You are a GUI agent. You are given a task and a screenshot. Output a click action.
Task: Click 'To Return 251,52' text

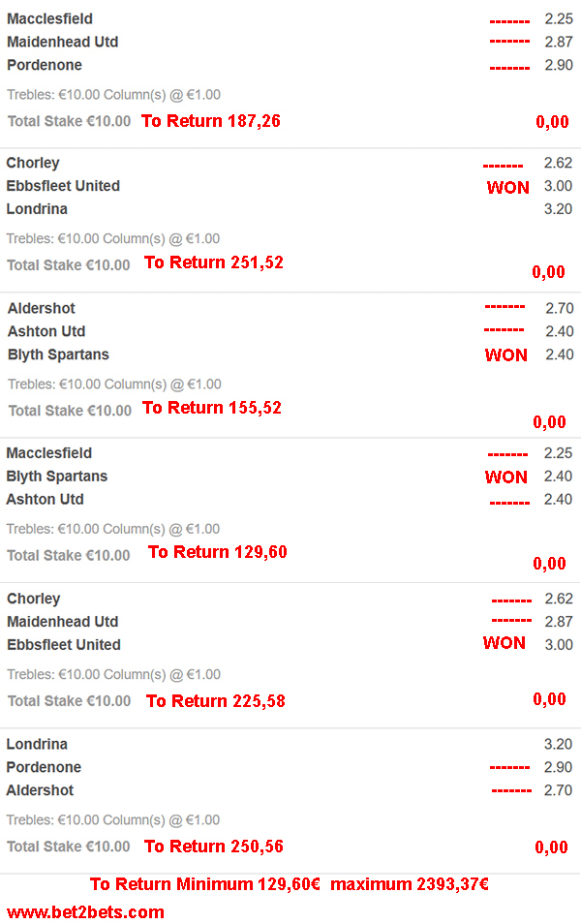click(214, 262)
